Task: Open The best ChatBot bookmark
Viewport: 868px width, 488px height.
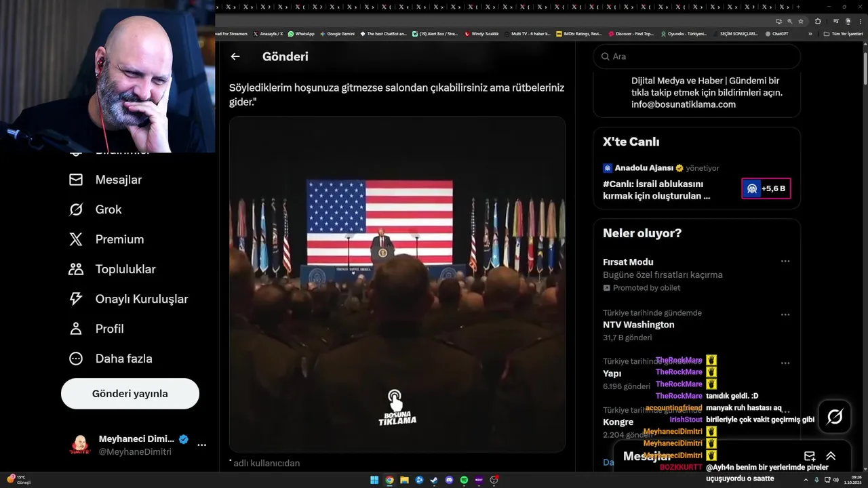Action: pos(384,34)
